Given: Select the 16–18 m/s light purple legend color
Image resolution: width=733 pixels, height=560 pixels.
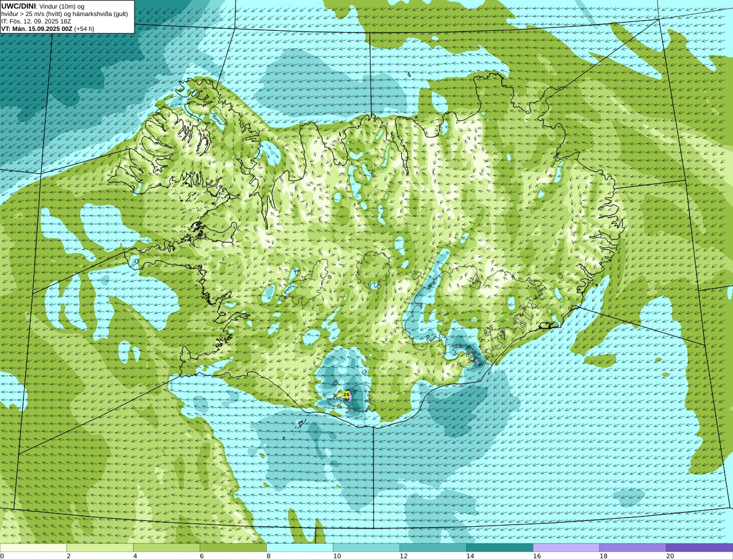Looking at the screenshot, I should click(x=566, y=548).
